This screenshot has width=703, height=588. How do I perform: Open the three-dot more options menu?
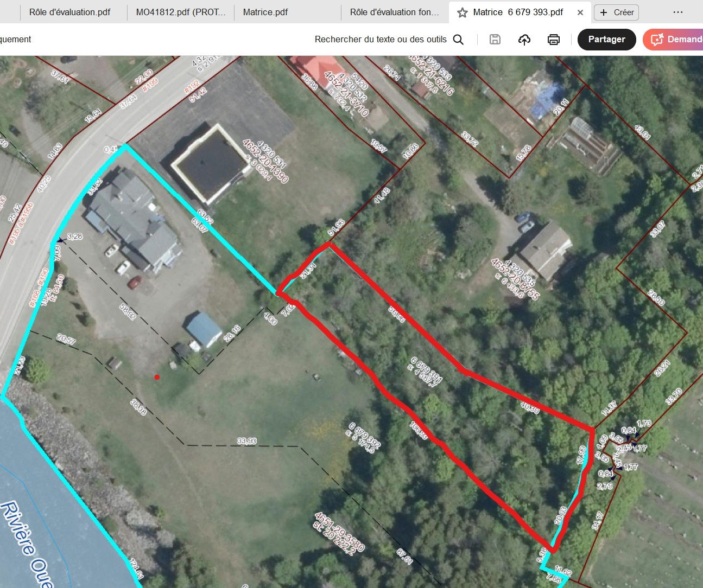(677, 12)
